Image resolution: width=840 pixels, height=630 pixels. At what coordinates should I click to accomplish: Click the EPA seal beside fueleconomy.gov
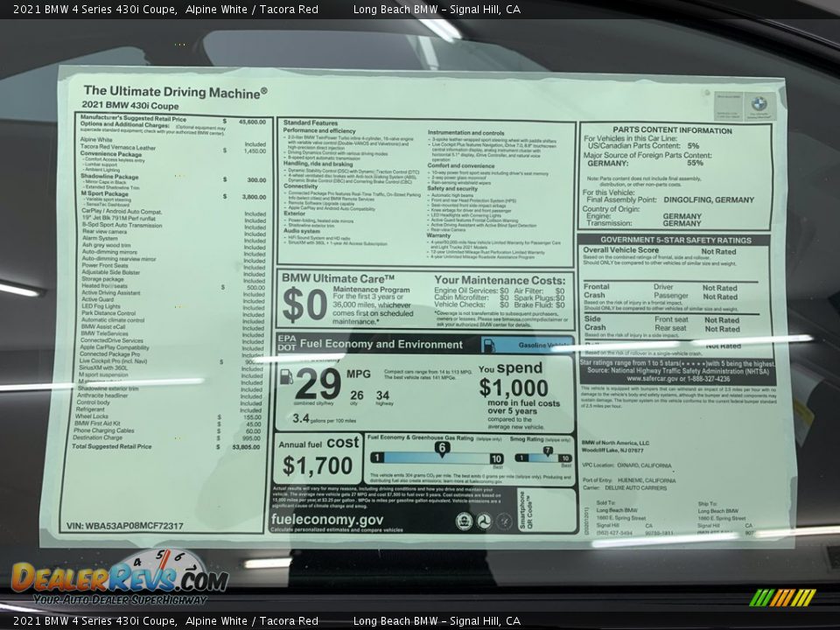(464, 521)
